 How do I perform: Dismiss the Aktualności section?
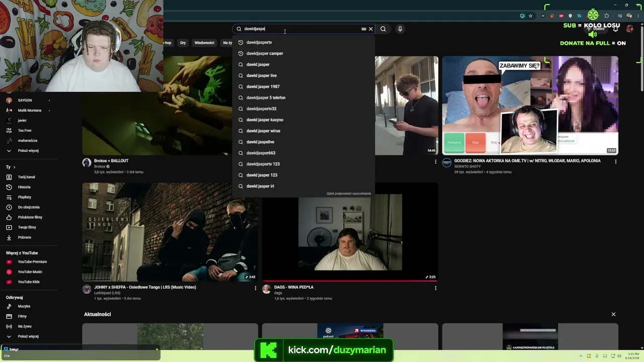pyautogui.click(x=613, y=314)
